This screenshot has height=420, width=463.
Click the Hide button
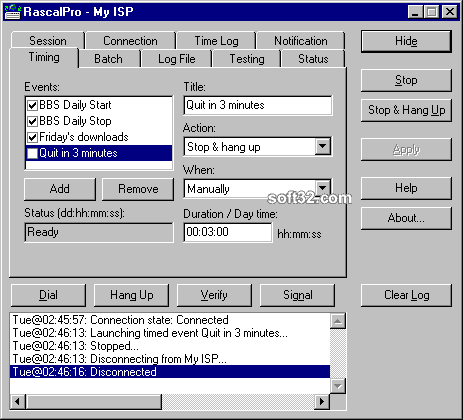406,41
